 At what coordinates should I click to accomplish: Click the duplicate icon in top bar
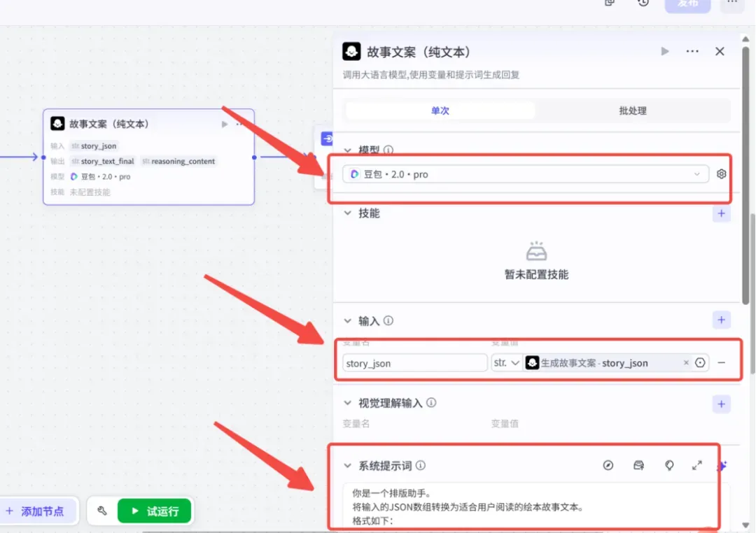[610, 3]
